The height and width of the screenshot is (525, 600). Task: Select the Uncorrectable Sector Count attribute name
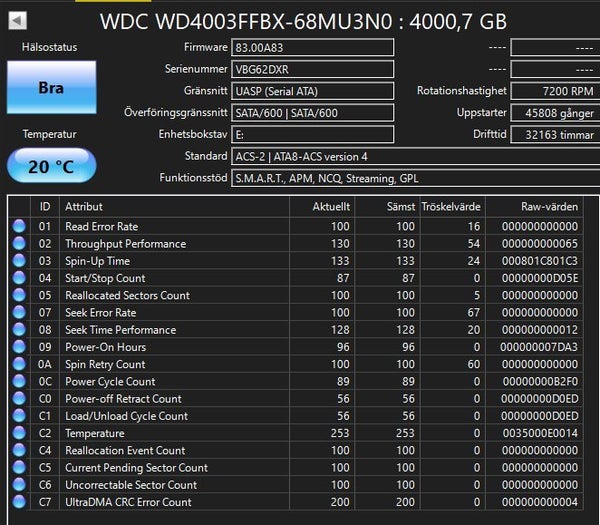pyautogui.click(x=131, y=485)
